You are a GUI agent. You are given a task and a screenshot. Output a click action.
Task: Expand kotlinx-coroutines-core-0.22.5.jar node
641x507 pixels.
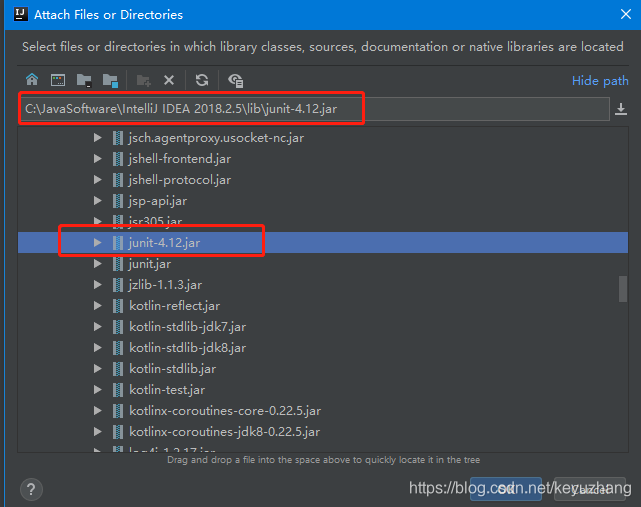[x=97, y=411]
